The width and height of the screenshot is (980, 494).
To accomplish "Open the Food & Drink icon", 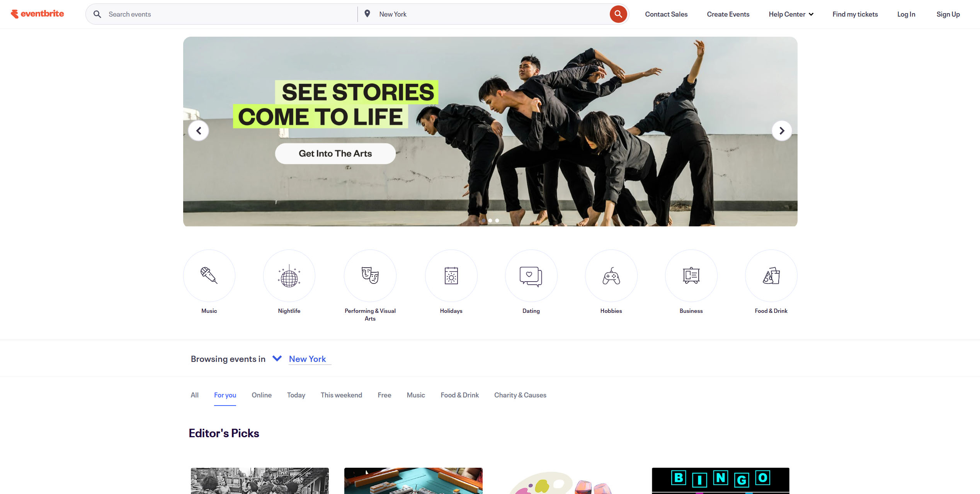I will click(x=771, y=276).
